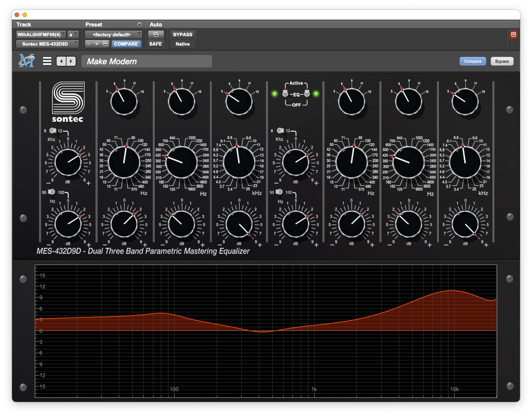The image size is (532, 416).
Task: Click the plus next preset button
Action: click(x=96, y=44)
